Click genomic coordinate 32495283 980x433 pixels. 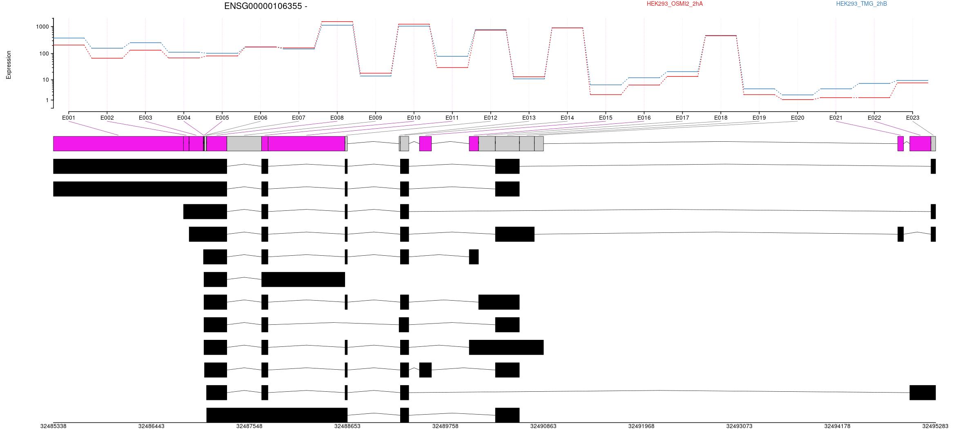(935, 426)
